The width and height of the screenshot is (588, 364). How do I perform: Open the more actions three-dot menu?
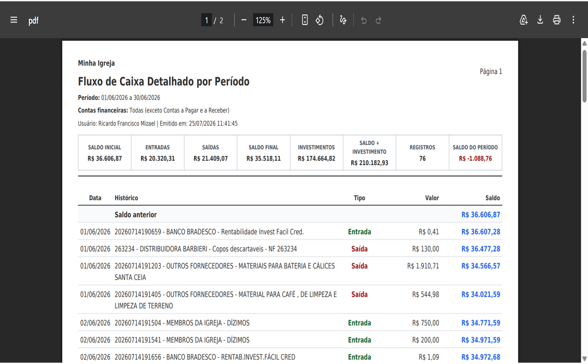tap(573, 20)
